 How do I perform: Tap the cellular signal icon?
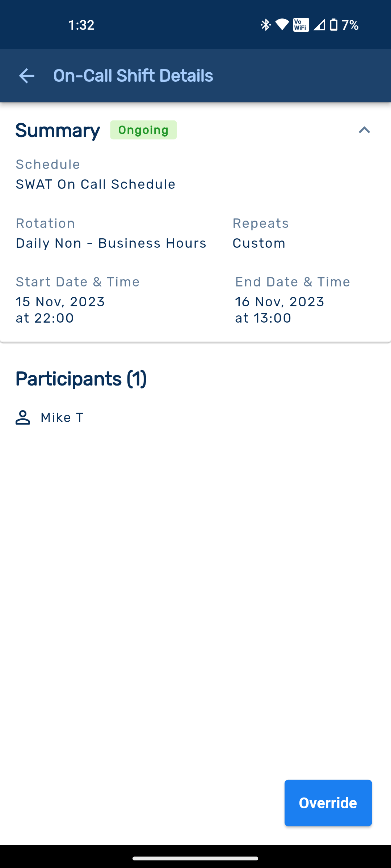point(319,25)
